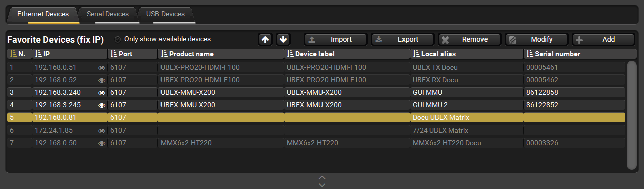Sort by Device label column icon
This screenshot has height=189, width=644.
pos(290,54)
